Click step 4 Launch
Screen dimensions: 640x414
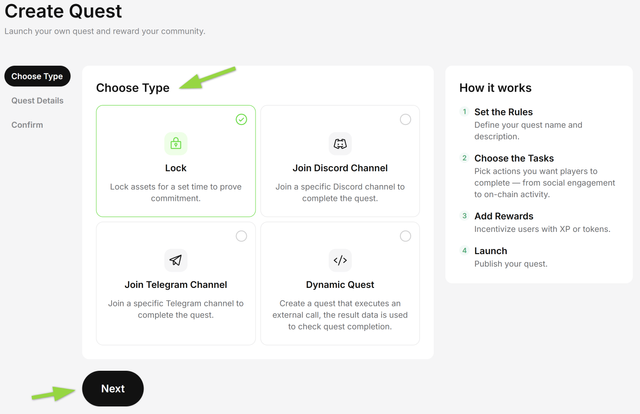point(490,251)
